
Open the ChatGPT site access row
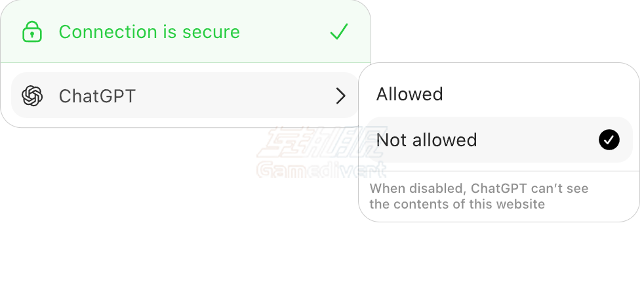[184, 96]
